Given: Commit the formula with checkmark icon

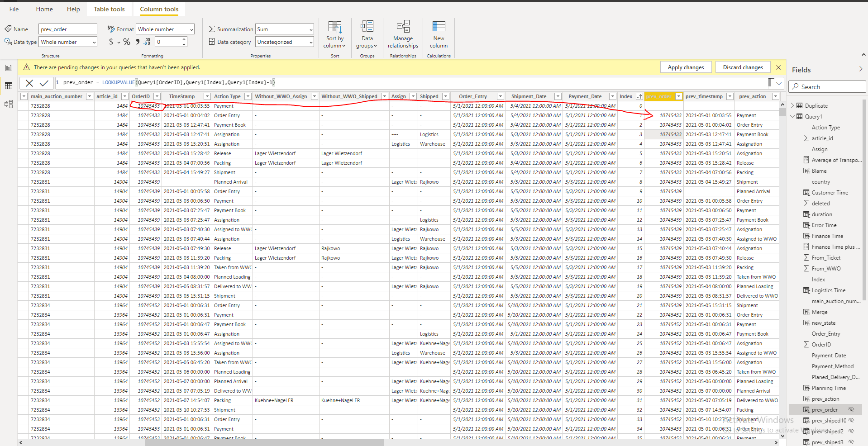Looking at the screenshot, I should click(x=44, y=83).
